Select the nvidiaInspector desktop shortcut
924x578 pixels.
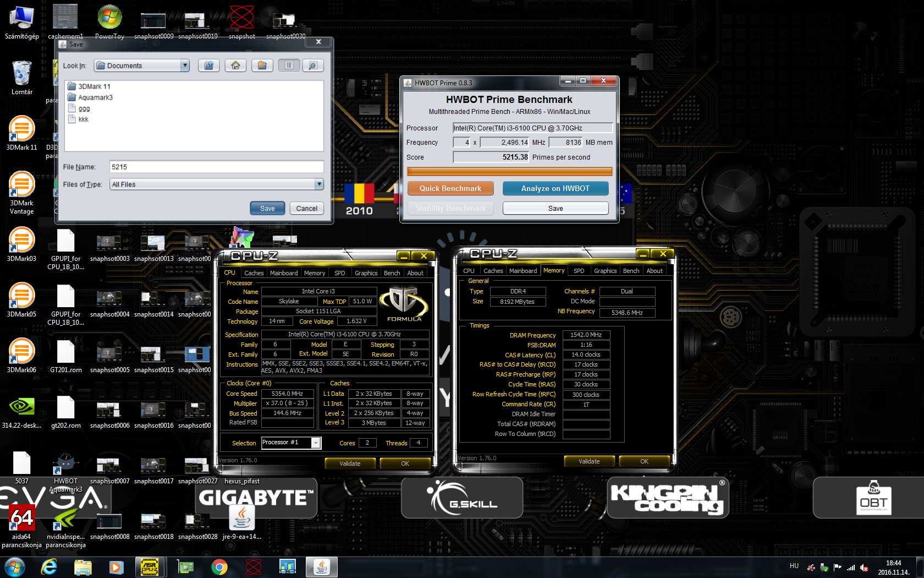pos(66,526)
